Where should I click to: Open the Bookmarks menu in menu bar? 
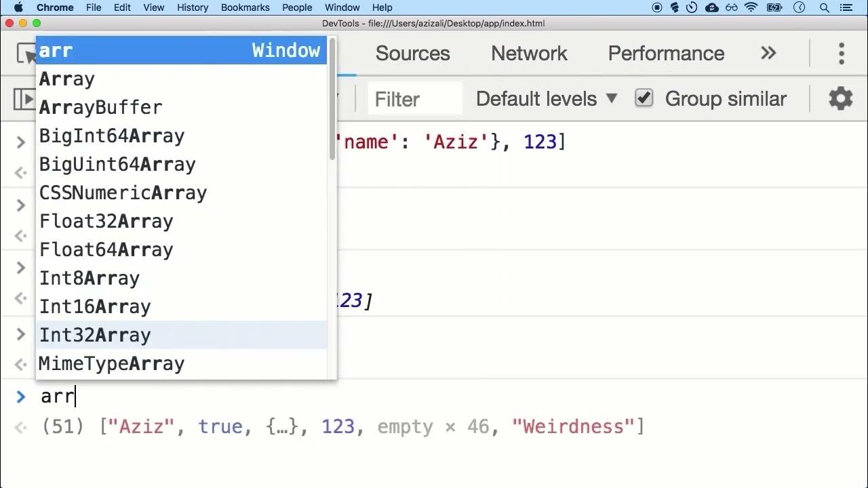(x=245, y=7)
